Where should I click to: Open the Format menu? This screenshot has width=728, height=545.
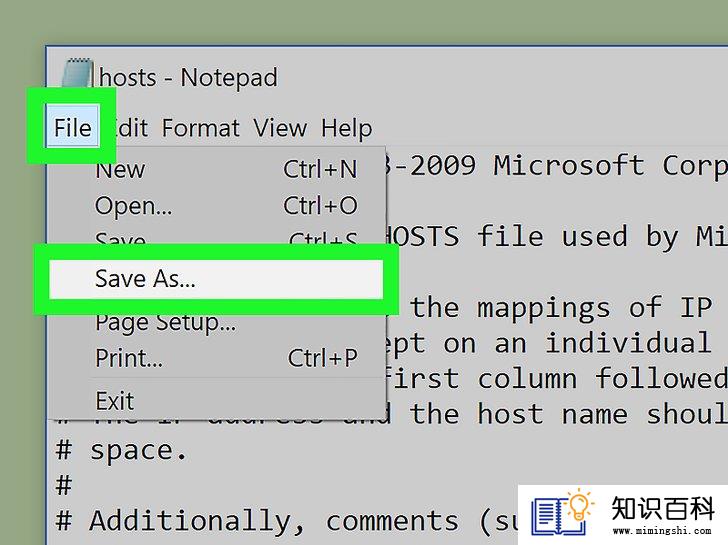click(x=201, y=128)
